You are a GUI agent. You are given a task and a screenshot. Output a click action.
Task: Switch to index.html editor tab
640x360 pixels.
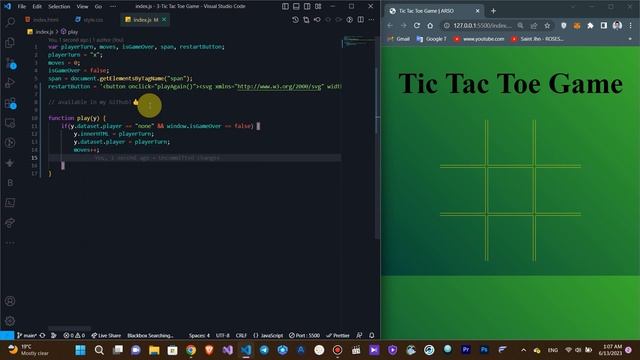pyautogui.click(x=42, y=20)
